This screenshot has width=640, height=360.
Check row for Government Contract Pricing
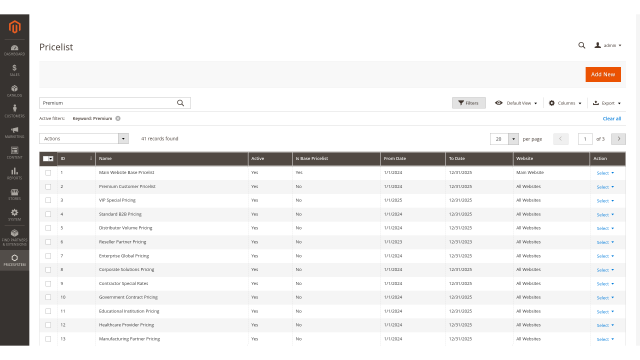click(x=48, y=298)
